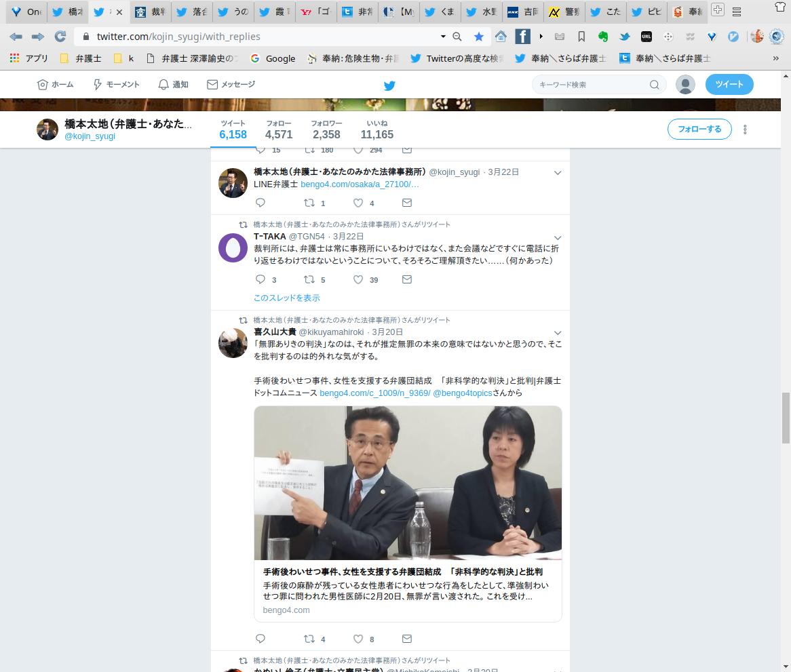
Task: Open the home icon in the toolbar
Action: (501, 37)
